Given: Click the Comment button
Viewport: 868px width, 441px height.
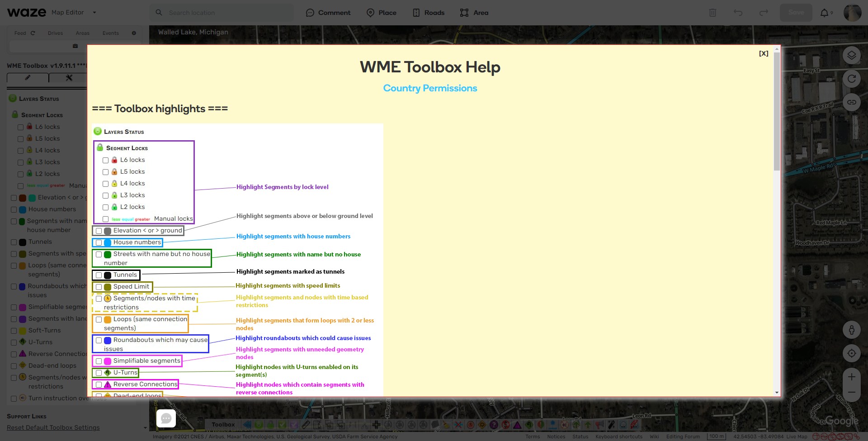Looking at the screenshot, I should click(x=328, y=13).
